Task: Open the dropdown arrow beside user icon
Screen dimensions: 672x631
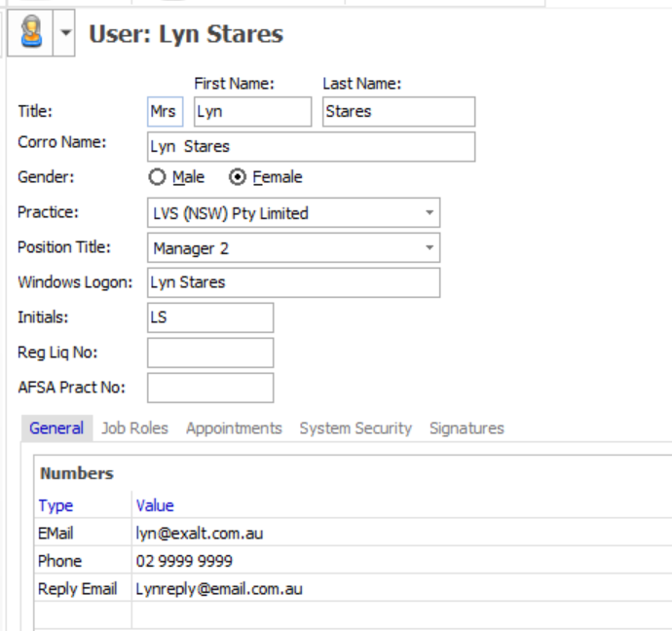Action: pyautogui.click(x=65, y=35)
